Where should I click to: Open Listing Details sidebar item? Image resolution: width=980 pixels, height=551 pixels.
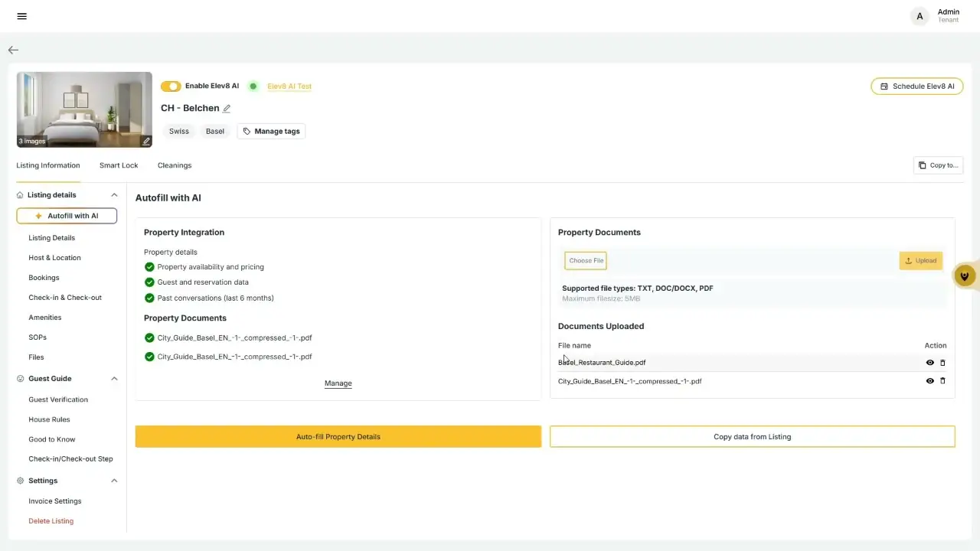coord(52,238)
